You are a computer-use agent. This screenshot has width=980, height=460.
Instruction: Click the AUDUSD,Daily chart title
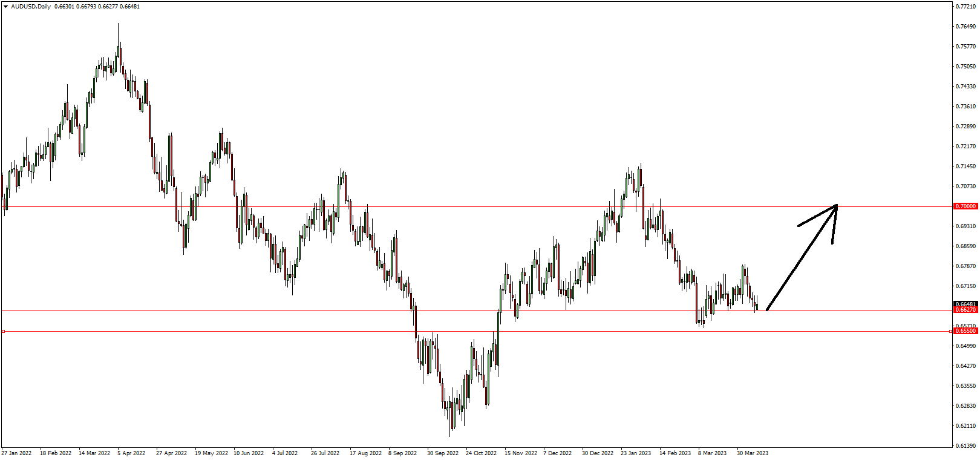[31, 7]
